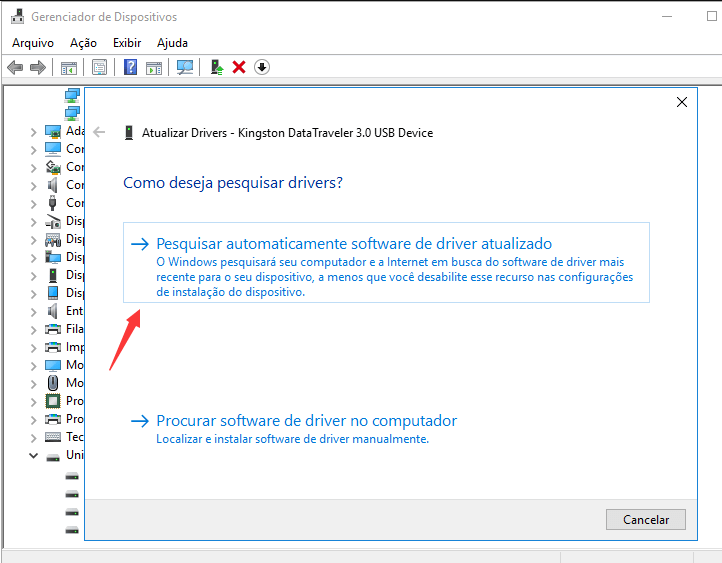Select the "Ent" tree row label
Image resolution: width=722 pixels, height=563 pixels.
click(x=75, y=311)
